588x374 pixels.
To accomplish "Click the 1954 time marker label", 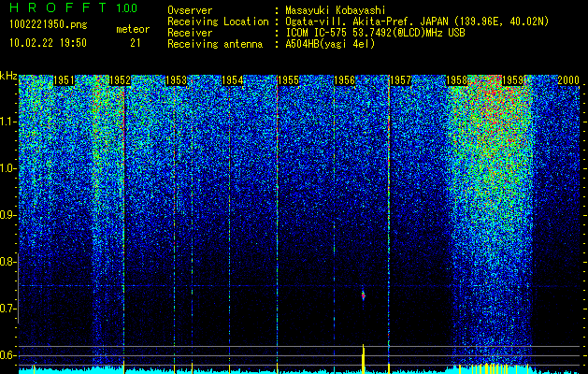I will (232, 80).
